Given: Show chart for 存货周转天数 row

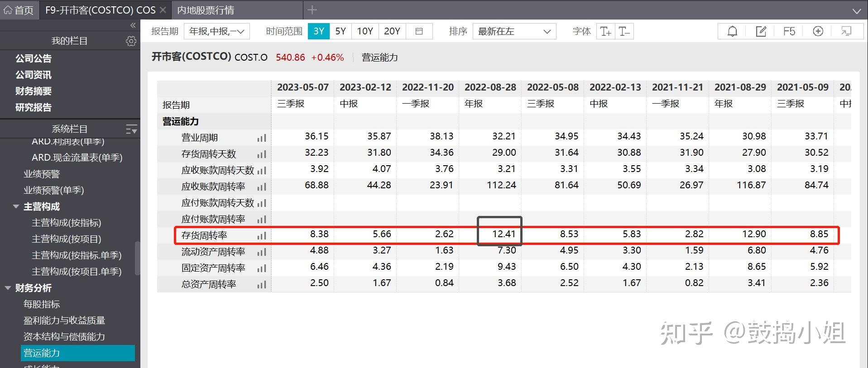Looking at the screenshot, I should 262,154.
